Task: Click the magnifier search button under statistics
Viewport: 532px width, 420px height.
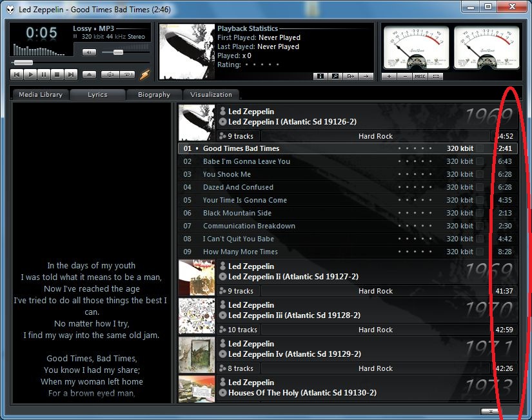Action: [335, 76]
